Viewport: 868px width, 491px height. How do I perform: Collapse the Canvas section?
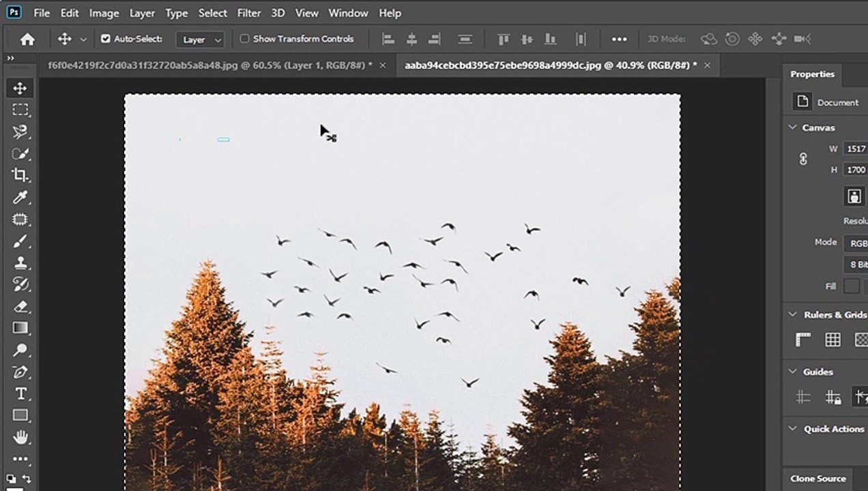click(x=792, y=128)
